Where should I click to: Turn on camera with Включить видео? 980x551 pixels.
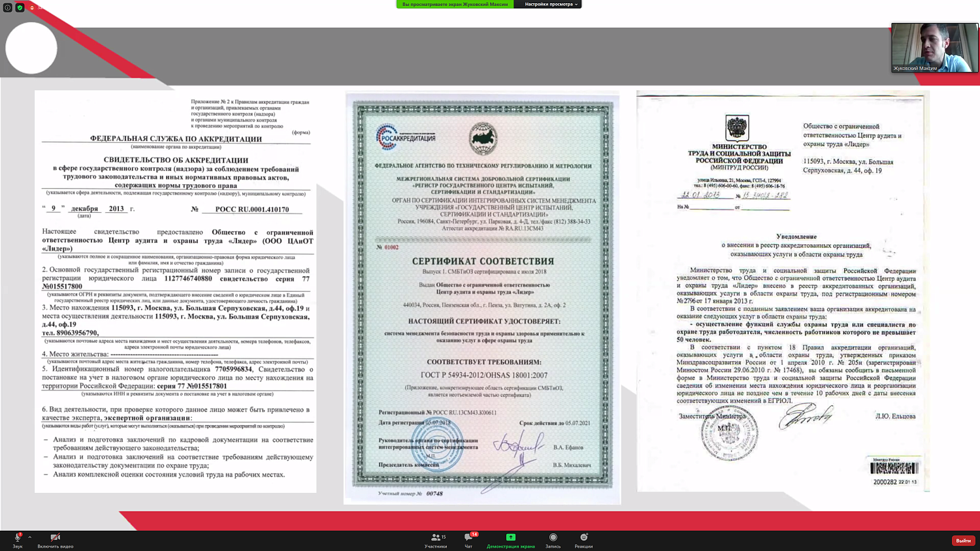coord(56,540)
